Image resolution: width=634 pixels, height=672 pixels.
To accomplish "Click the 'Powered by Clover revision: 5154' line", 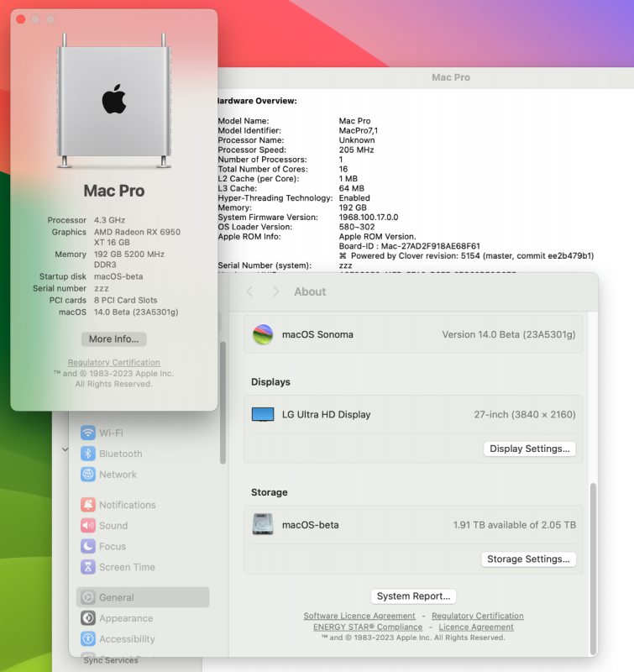I will coord(467,256).
